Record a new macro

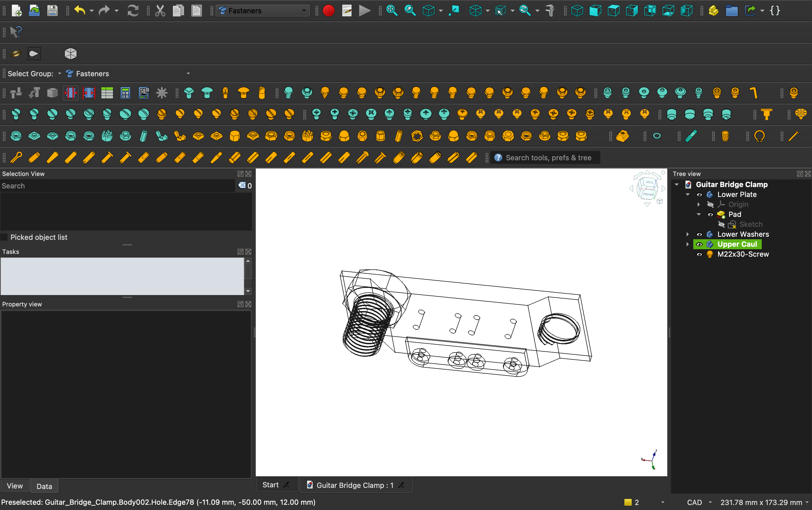(x=328, y=10)
